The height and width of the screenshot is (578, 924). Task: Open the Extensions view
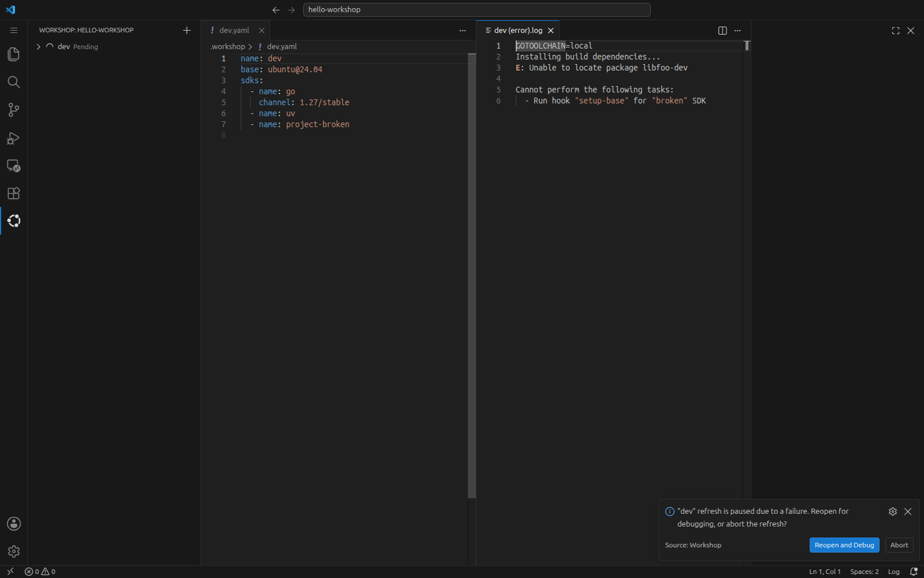point(14,193)
